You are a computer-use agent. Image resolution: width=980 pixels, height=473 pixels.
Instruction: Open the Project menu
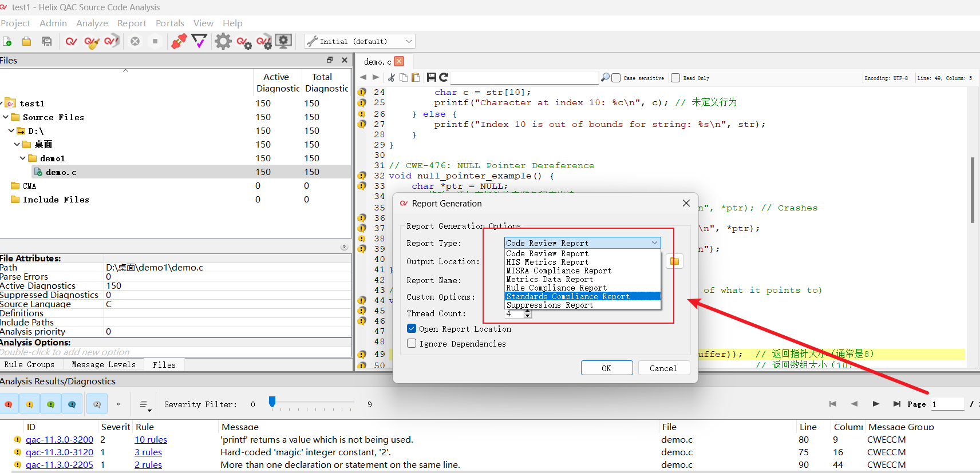coord(15,23)
